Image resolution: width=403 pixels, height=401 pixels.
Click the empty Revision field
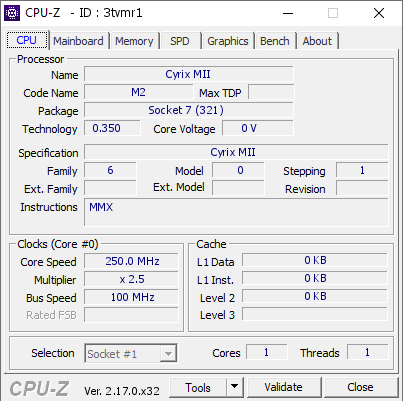pyautogui.click(x=362, y=188)
